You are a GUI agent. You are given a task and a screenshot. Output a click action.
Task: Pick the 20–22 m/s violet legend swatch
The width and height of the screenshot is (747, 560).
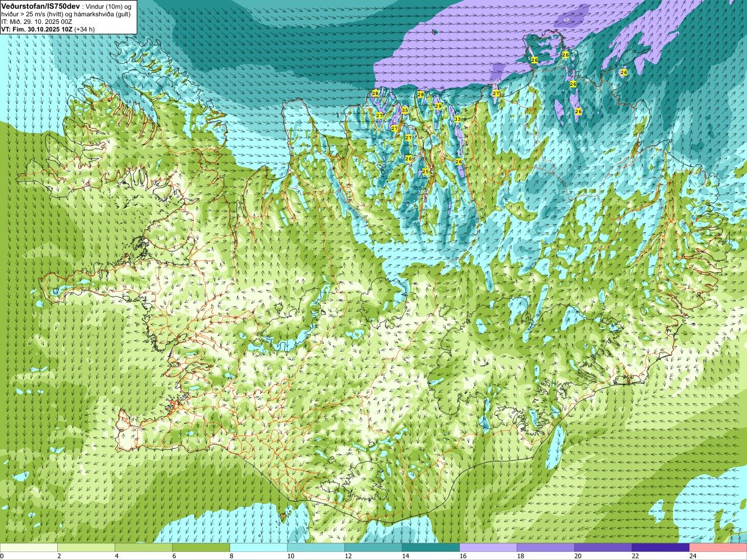[x=603, y=548]
